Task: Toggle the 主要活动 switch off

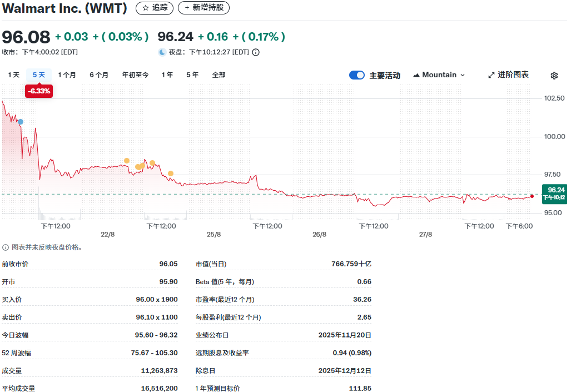Action: point(357,75)
